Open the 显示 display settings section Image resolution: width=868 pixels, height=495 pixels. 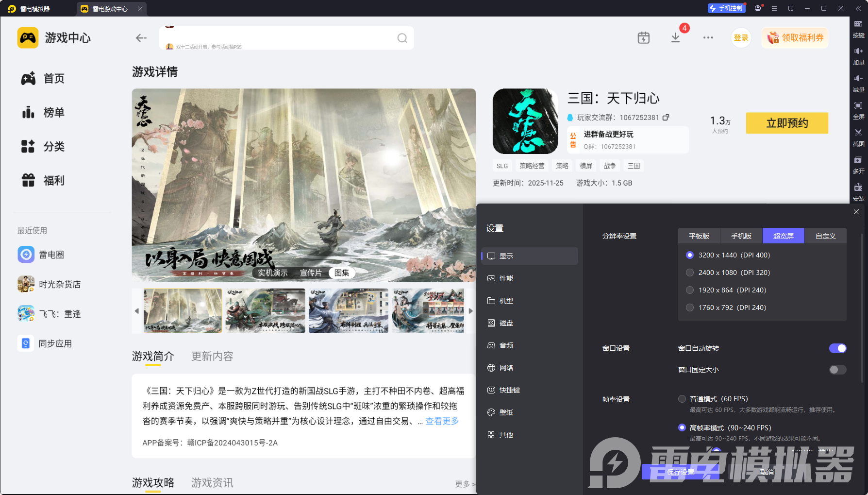[530, 256]
